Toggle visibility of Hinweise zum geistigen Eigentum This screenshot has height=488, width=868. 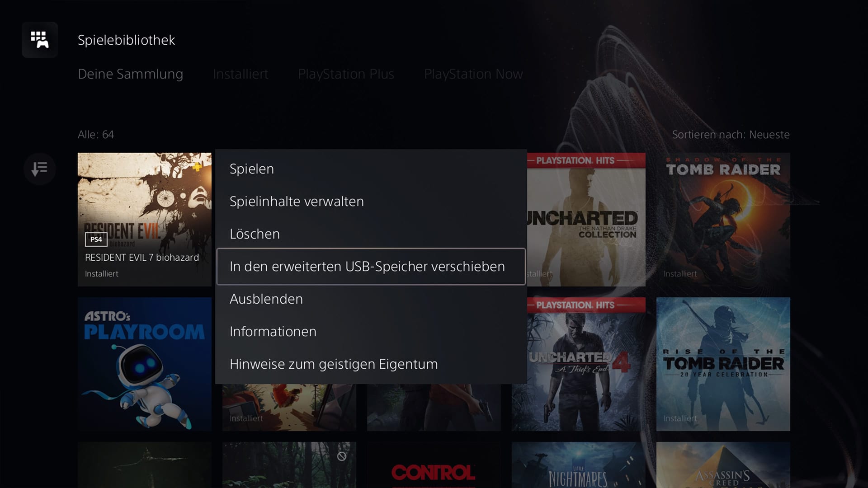point(334,364)
